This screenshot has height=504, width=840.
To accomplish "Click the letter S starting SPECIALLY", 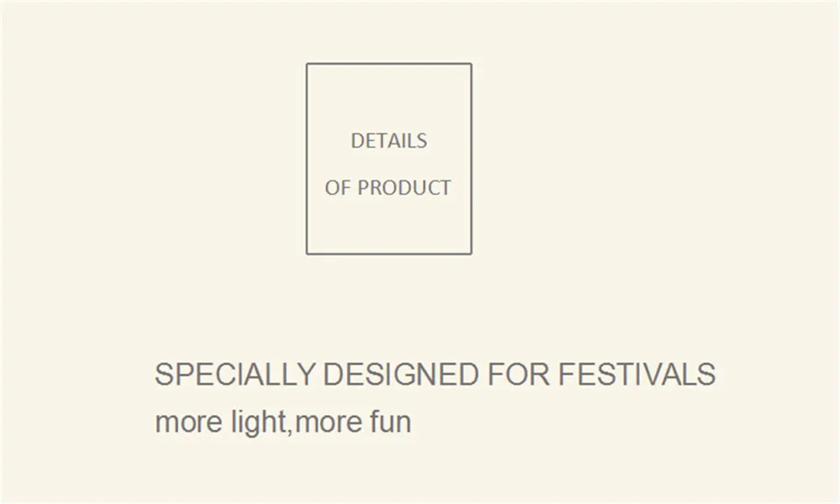I will tap(164, 374).
